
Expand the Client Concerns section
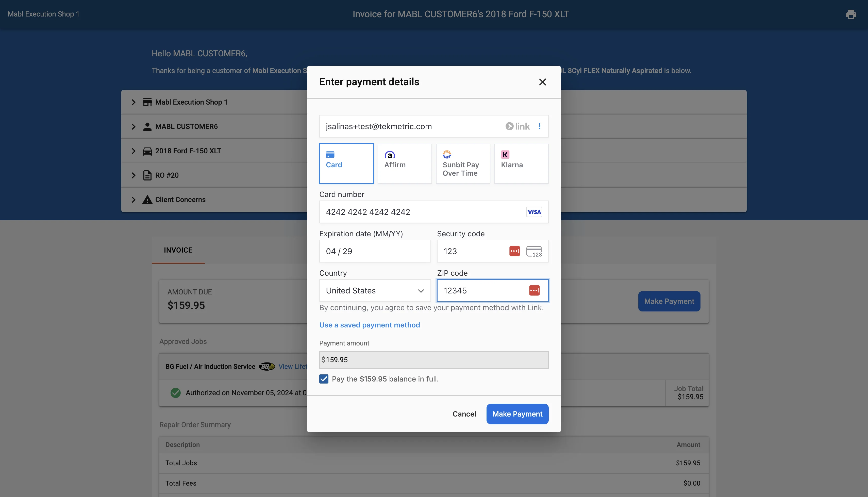pyautogui.click(x=133, y=200)
